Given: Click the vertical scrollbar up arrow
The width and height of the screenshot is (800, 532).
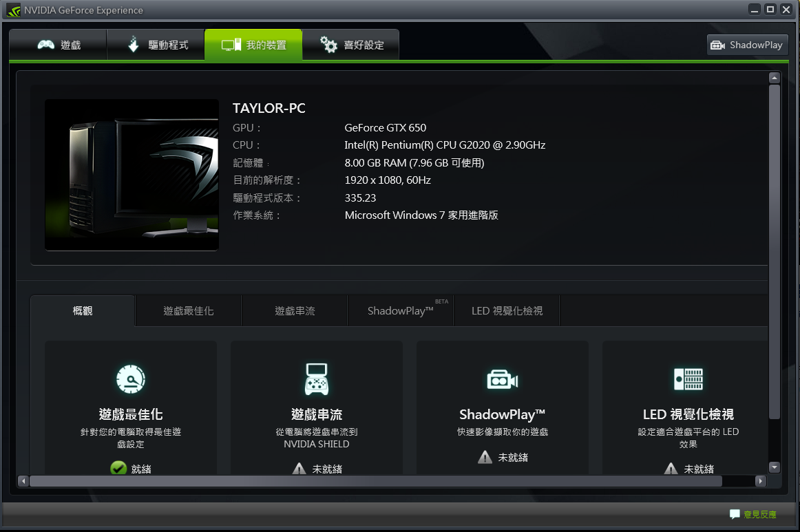Looking at the screenshot, I should click(775, 78).
